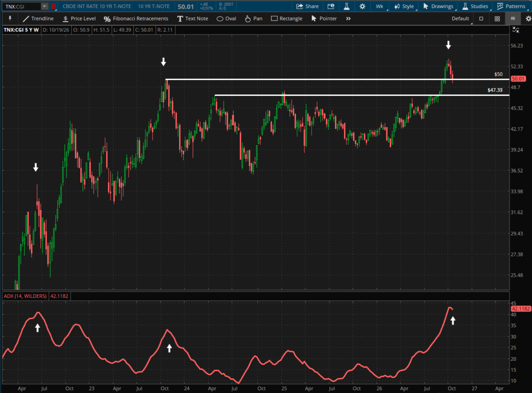532x393 pixels.
Task: Open drawing toolbar settings gear
Action: (x=528, y=18)
